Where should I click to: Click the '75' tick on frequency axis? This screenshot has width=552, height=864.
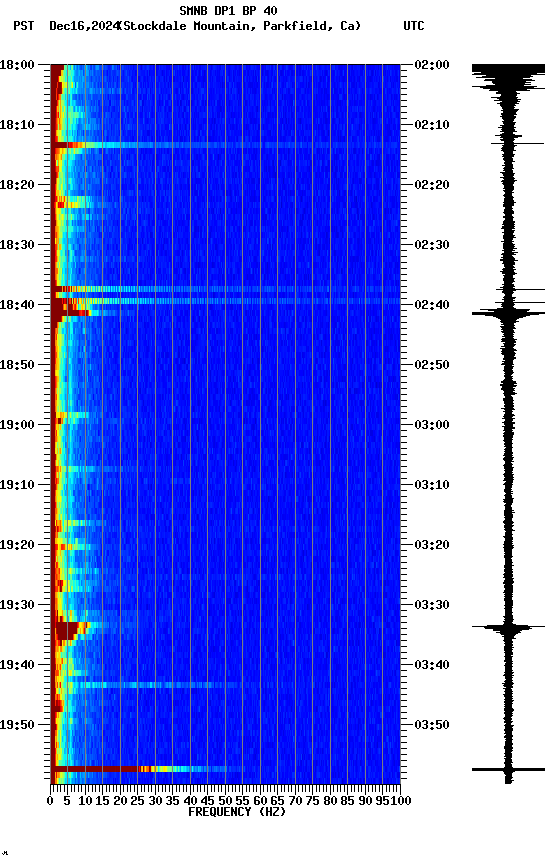click(x=312, y=801)
